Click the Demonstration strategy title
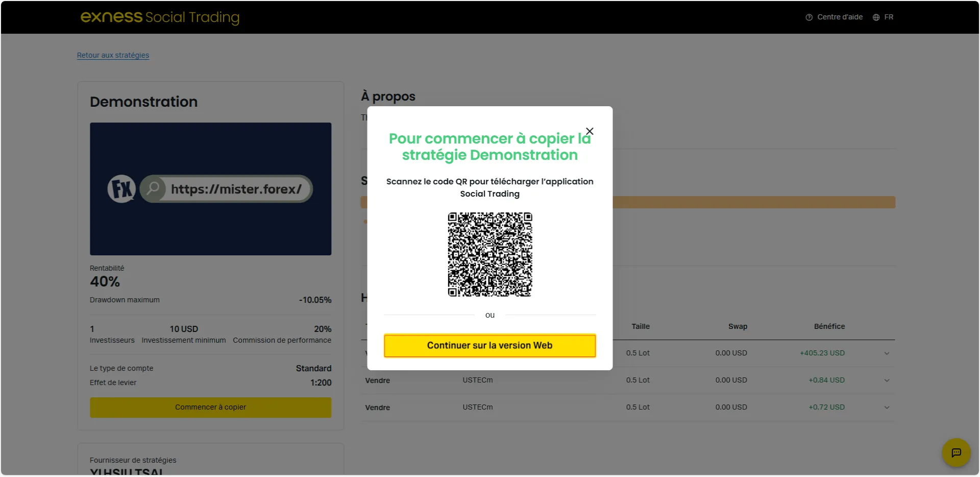This screenshot has width=980, height=477. pos(143,102)
